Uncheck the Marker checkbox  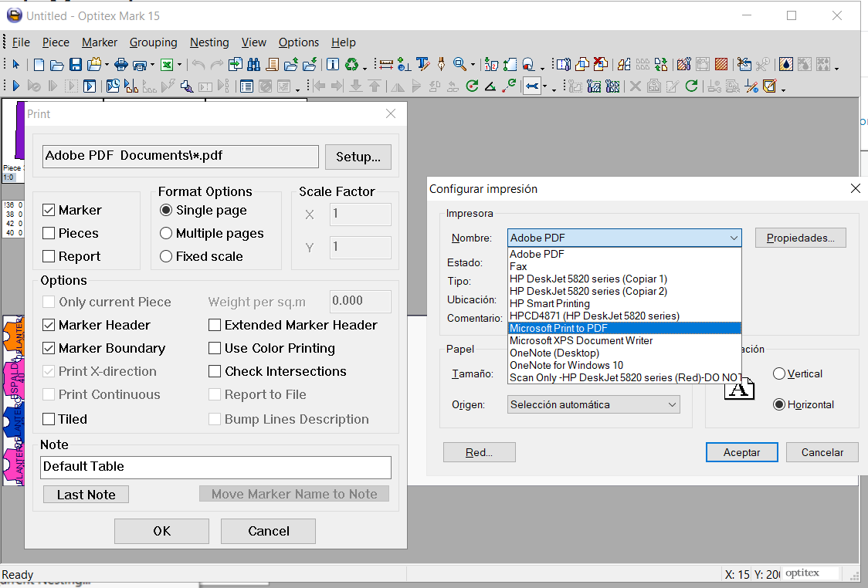[x=49, y=210]
